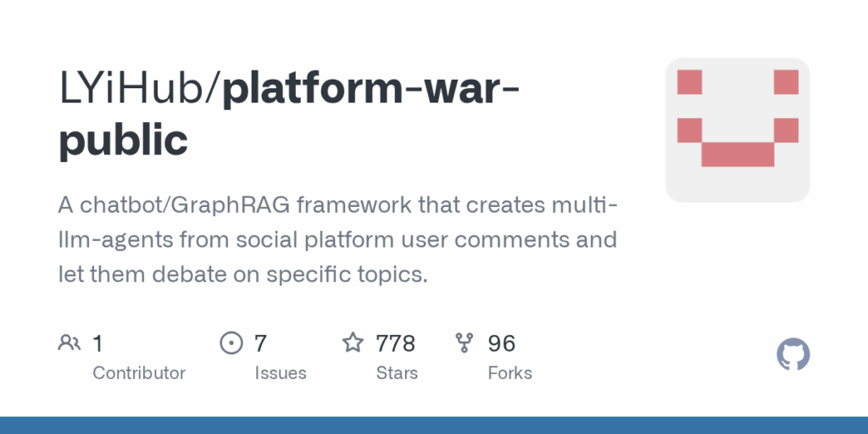This screenshot has height=434, width=868.
Task: Click the blue language bar at the bottom
Action: pyautogui.click(x=434, y=426)
